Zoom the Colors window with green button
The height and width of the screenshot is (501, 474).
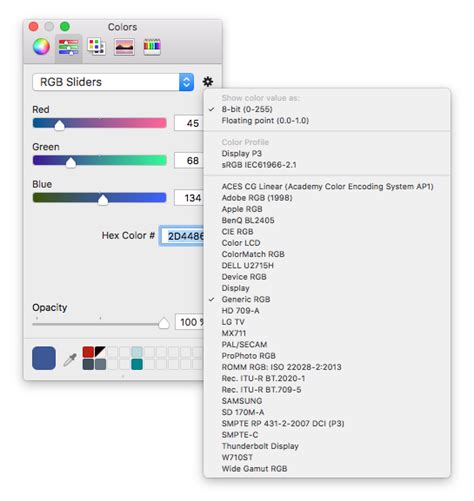pos(65,26)
